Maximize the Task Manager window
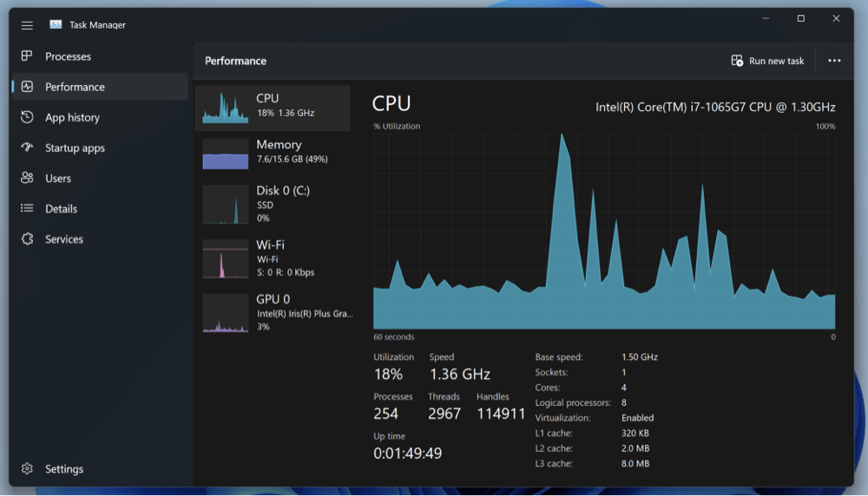This screenshot has width=868, height=496. pyautogui.click(x=800, y=18)
